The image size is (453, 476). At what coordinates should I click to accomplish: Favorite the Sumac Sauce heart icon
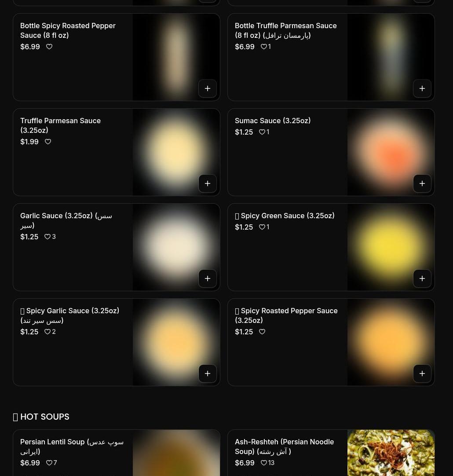pyautogui.click(x=262, y=132)
